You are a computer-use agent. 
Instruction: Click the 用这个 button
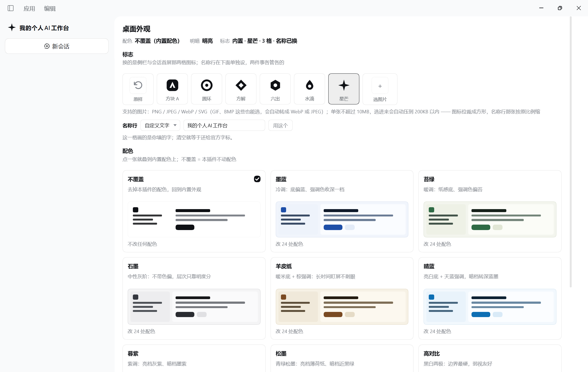point(280,125)
